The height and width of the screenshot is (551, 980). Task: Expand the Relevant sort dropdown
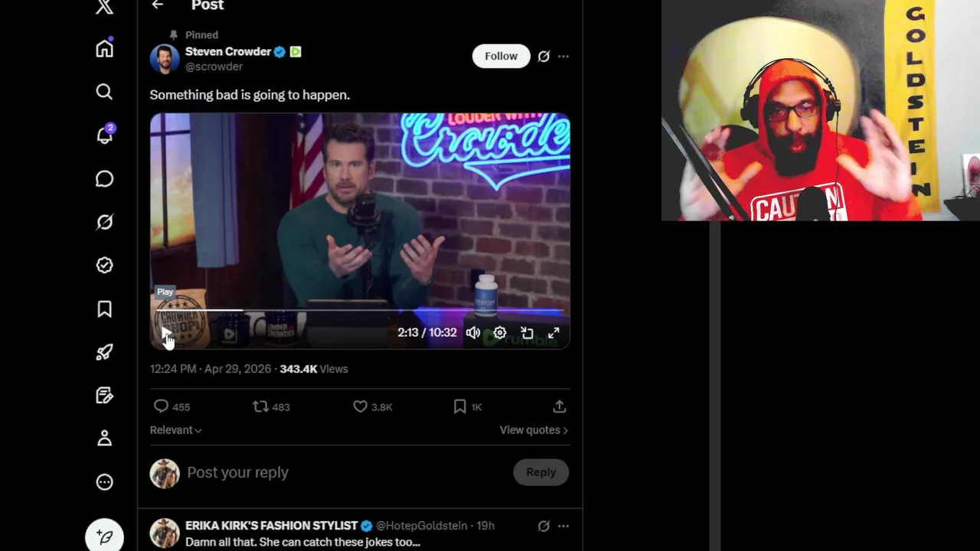tap(175, 430)
